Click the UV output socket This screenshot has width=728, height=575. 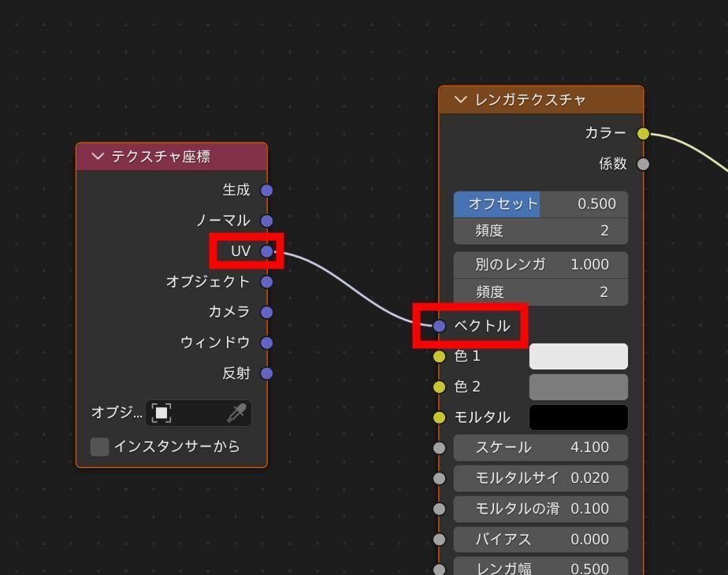click(266, 251)
